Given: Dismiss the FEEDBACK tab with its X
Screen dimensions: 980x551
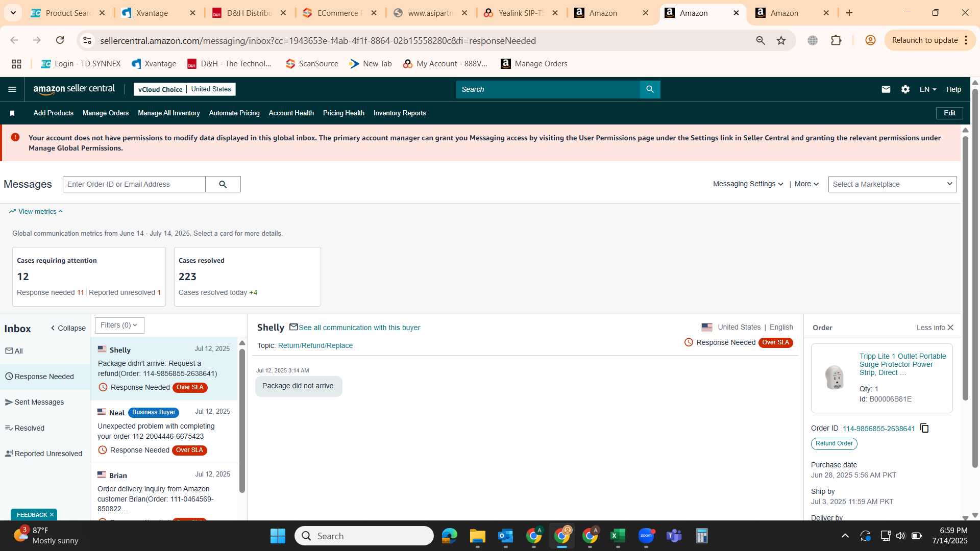Looking at the screenshot, I should [52, 515].
